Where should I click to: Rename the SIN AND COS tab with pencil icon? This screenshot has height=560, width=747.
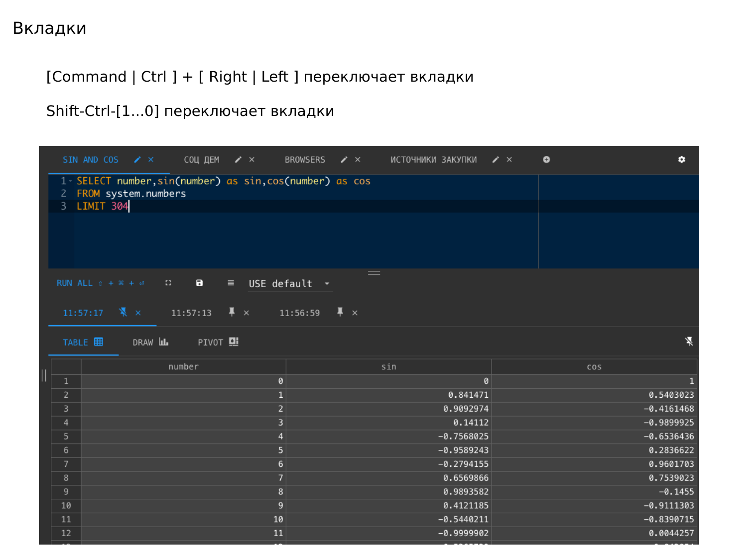click(x=137, y=160)
